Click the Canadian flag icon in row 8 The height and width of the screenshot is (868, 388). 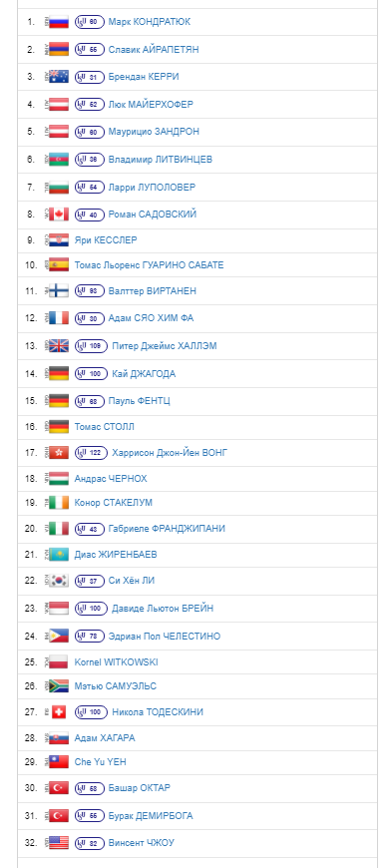pos(59,215)
